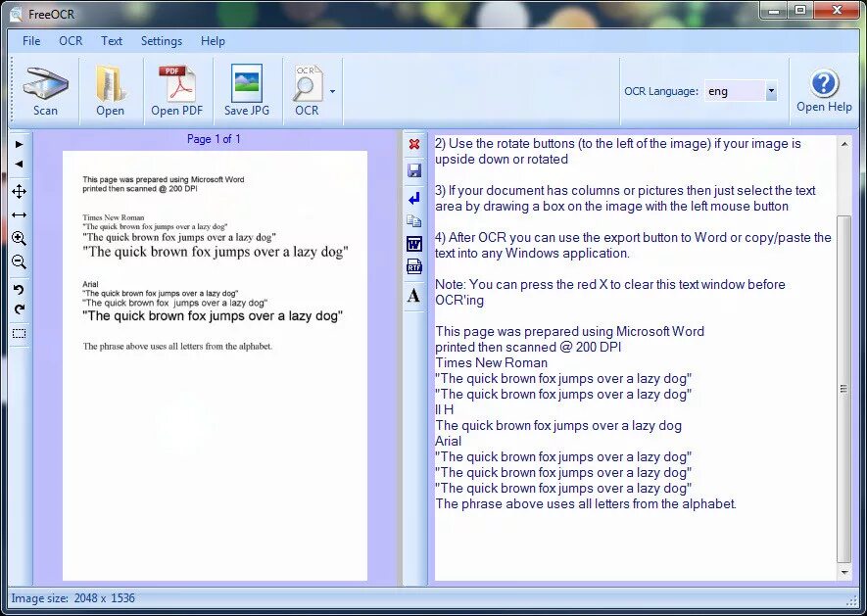Click the text panel scrollbar thumb
Screen dimensions: 867x616
(843, 388)
